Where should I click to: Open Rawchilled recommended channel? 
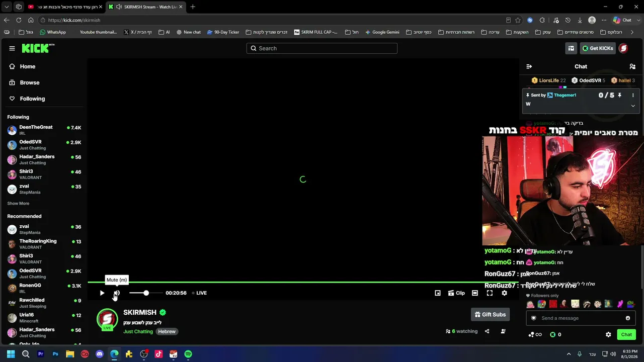(x=44, y=303)
